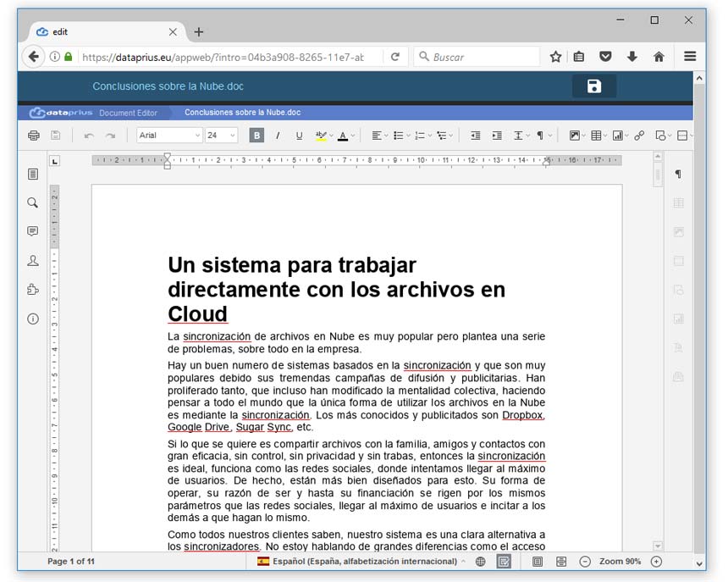Toggle underline formatting
728x582 pixels.
(299, 136)
